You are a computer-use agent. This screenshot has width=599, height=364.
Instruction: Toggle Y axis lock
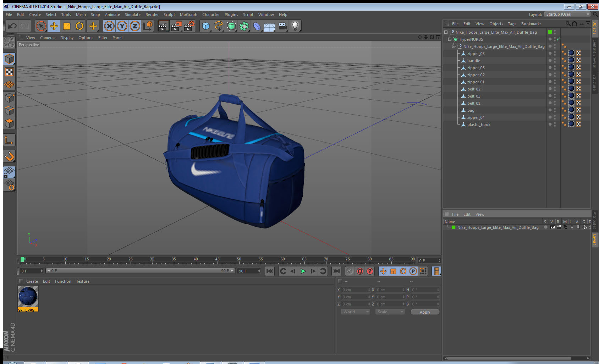click(122, 26)
